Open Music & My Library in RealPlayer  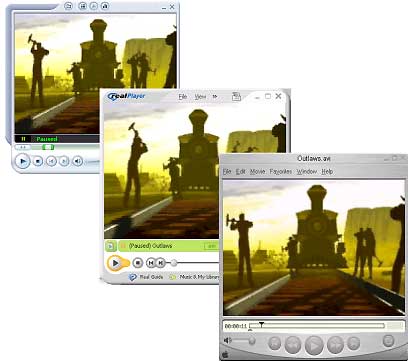(x=199, y=277)
